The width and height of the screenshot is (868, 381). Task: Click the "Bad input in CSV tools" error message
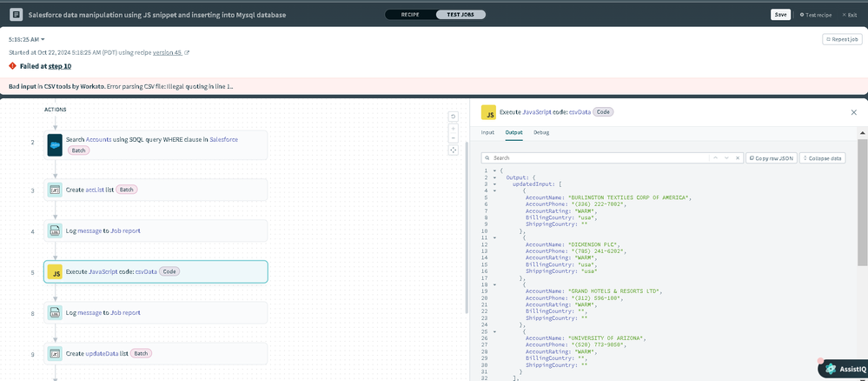[121, 87]
